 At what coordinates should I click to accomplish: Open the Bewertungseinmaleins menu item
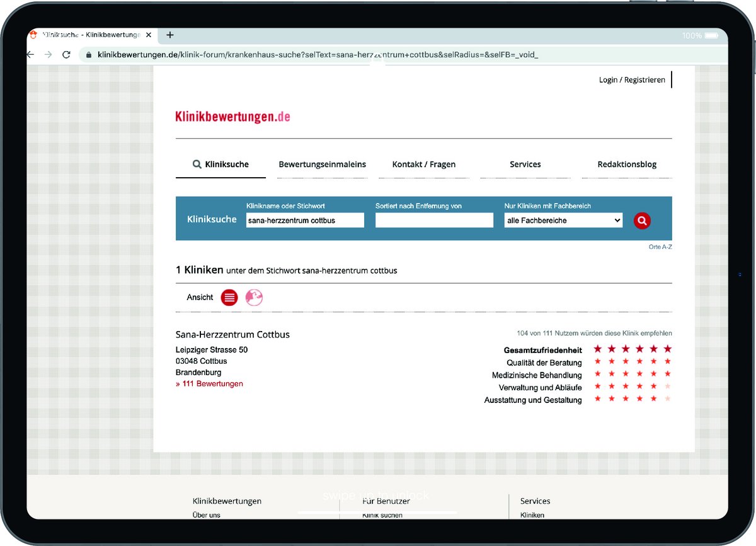click(x=322, y=165)
